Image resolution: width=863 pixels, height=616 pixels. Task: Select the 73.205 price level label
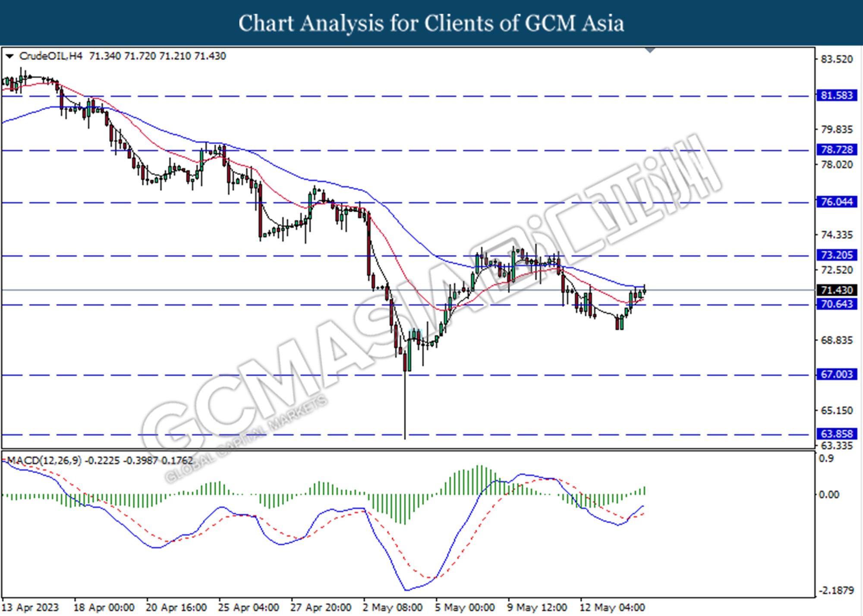tap(837, 255)
